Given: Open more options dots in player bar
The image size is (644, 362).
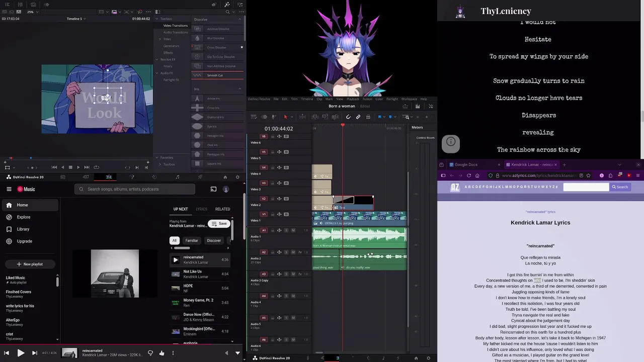Looking at the screenshot, I should (x=173, y=353).
